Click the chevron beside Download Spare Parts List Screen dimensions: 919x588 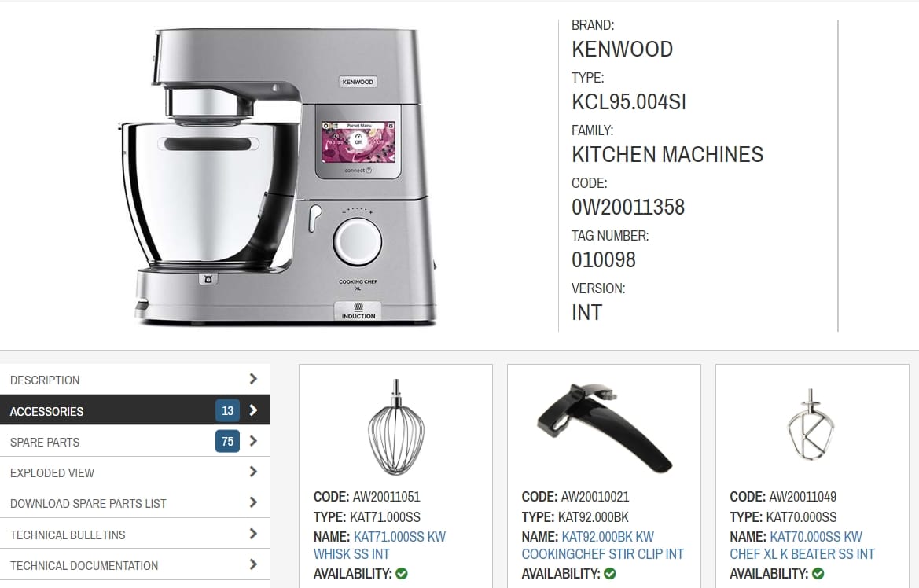253,502
